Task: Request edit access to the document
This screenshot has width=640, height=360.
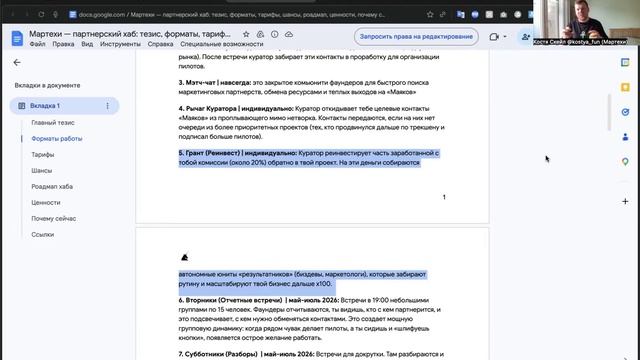Action: pos(416,37)
